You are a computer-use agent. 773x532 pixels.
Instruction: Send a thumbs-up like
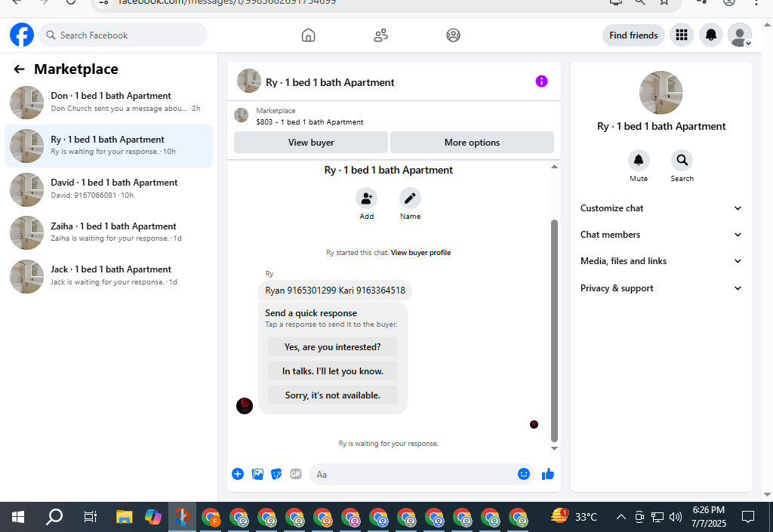[x=548, y=474]
